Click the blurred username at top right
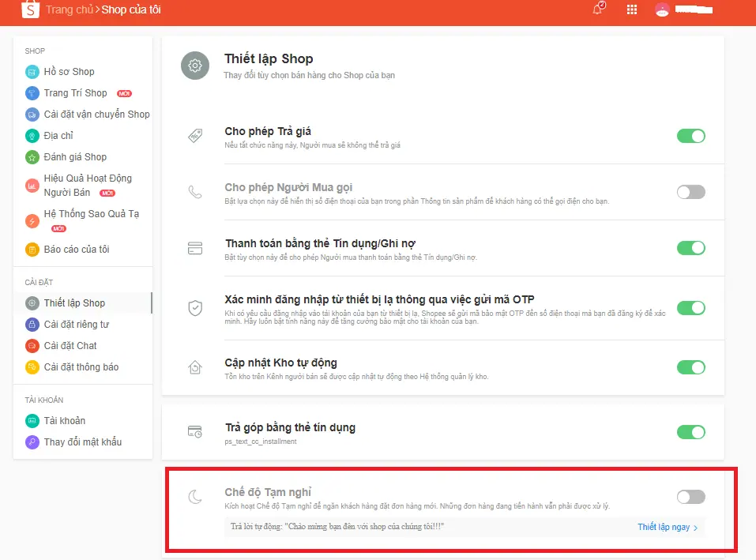 (694, 9)
